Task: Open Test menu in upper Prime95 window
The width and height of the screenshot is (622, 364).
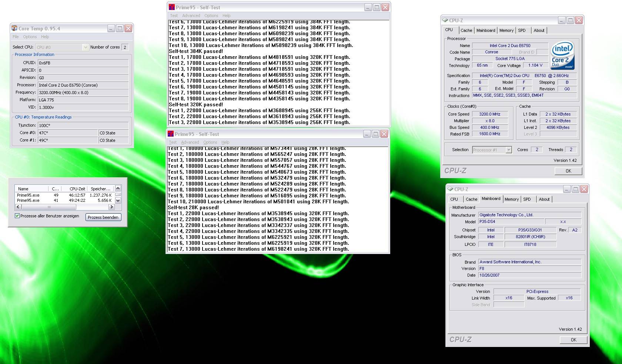Action: [174, 16]
